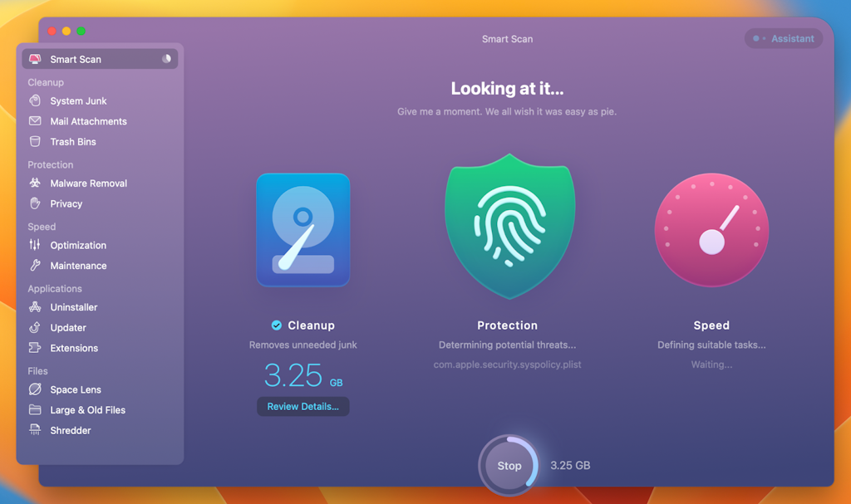This screenshot has height=504, width=851.
Task: Click the 'Applications' sidebar section header
Action: pos(55,289)
